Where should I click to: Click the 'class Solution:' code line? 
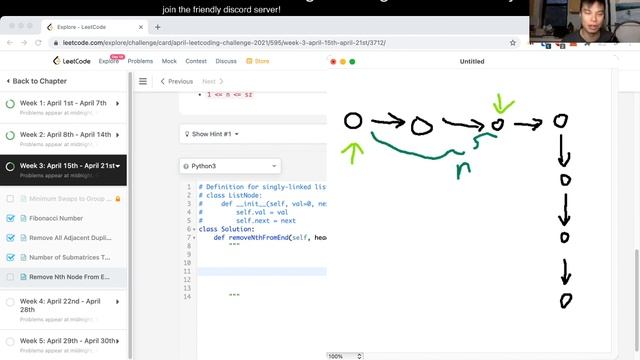pos(227,229)
